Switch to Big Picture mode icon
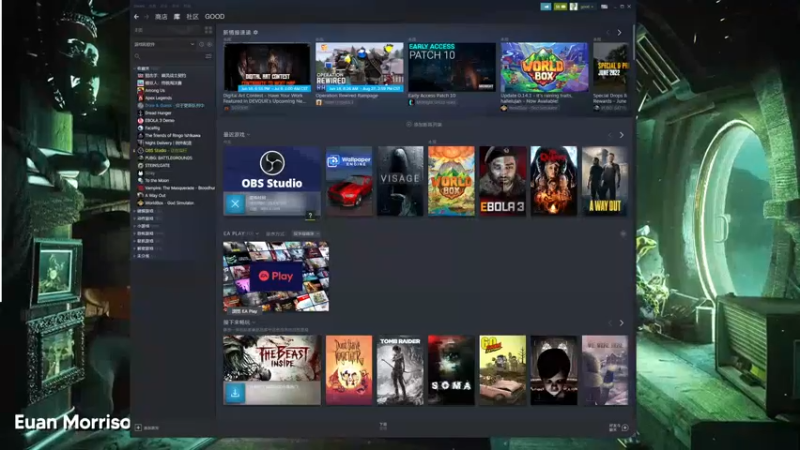 click(605, 7)
